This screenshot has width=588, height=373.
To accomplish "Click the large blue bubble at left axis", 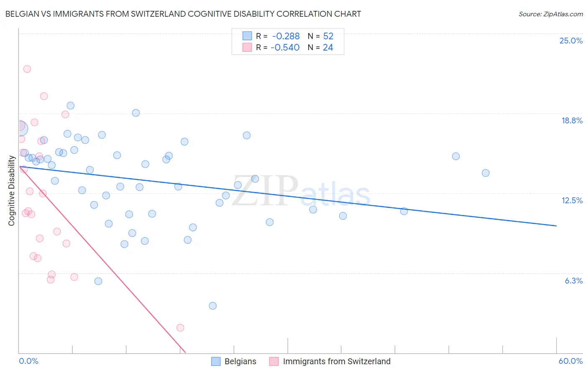I will [20, 128].
